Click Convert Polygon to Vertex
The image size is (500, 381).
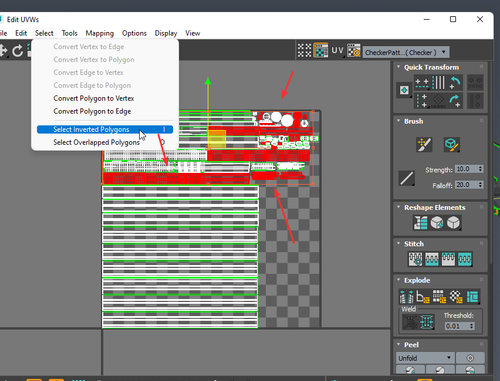pyautogui.click(x=94, y=98)
